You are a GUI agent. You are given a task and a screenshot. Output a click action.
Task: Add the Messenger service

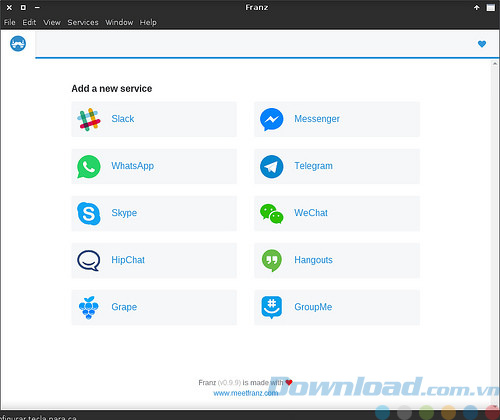point(337,119)
